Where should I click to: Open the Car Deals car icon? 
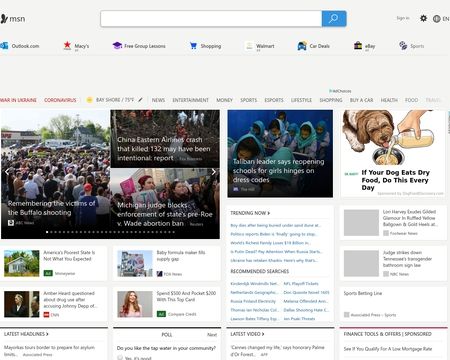302,46
